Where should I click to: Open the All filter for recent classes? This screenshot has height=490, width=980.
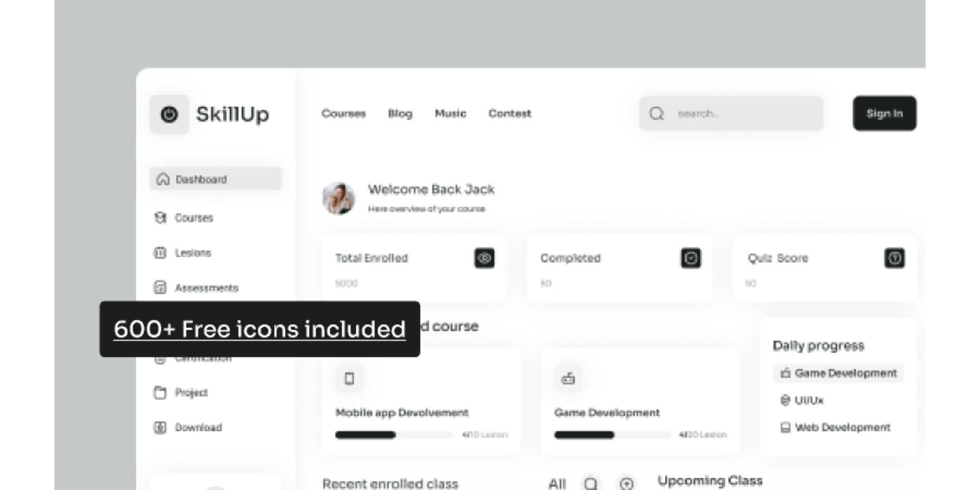point(557,483)
